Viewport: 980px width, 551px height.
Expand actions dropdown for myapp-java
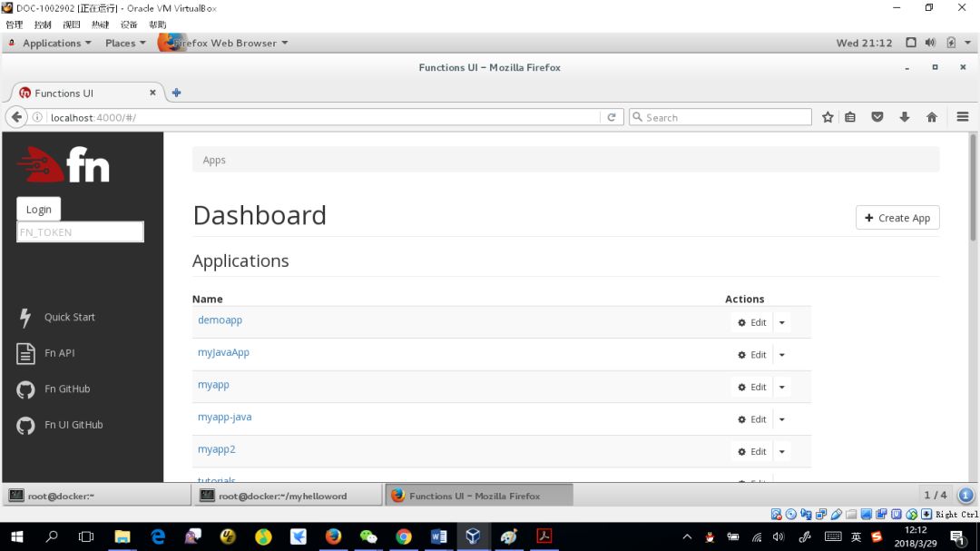[x=782, y=419]
